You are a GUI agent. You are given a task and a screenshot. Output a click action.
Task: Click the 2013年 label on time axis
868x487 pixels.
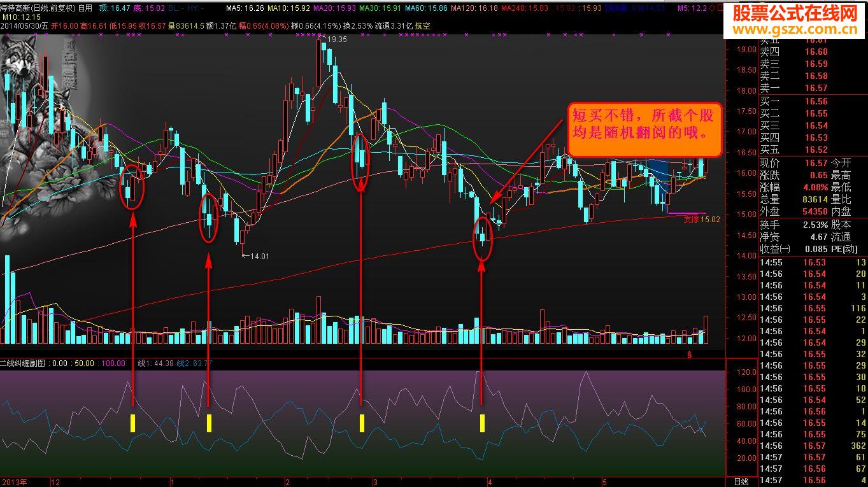(13, 483)
